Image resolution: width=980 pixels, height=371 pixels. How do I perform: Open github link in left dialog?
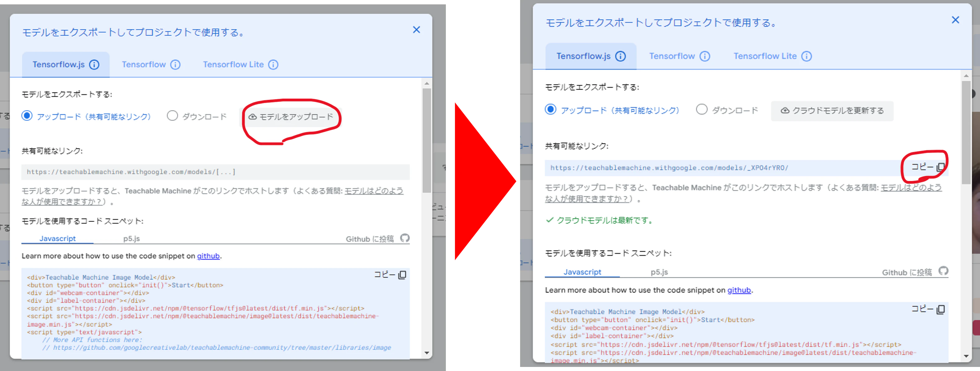click(x=208, y=256)
